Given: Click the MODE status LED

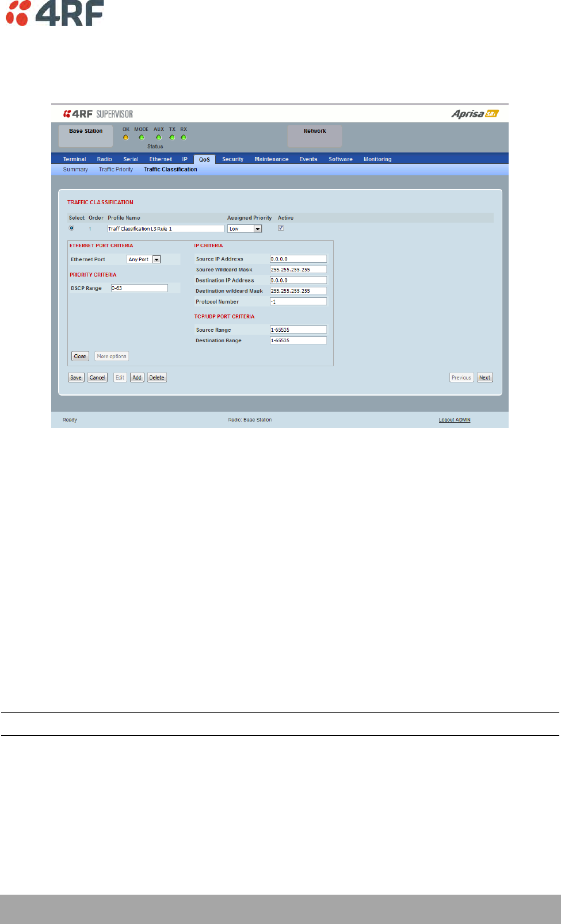Looking at the screenshot, I should [x=142, y=137].
